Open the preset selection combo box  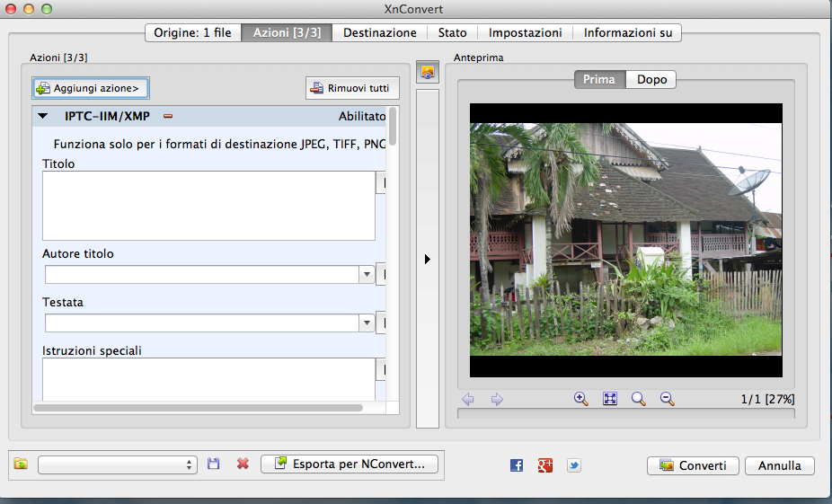(117, 464)
